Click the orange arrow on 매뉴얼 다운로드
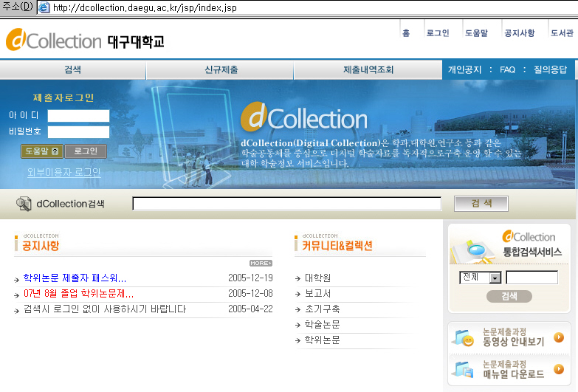 click(559, 369)
